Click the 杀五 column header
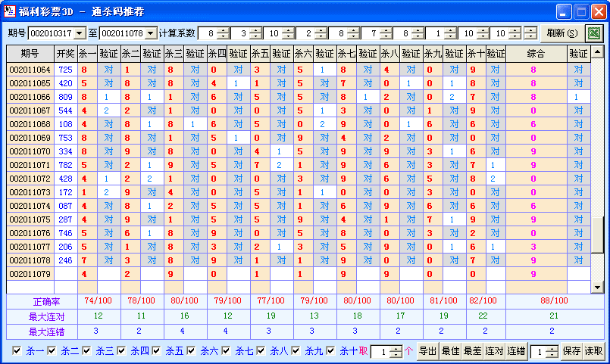 tap(260, 54)
